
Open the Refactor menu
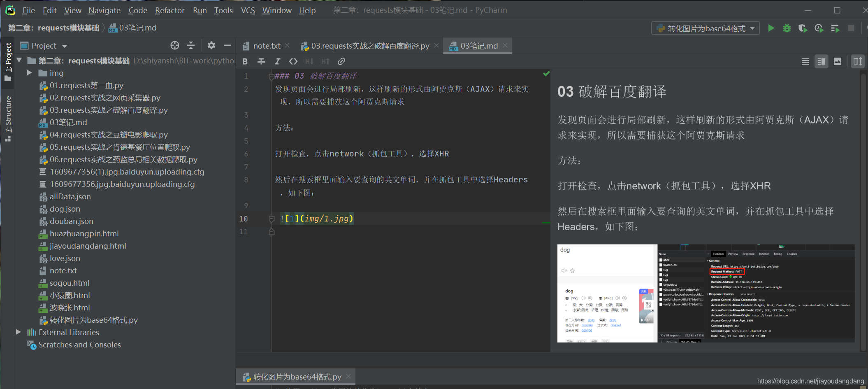point(169,10)
